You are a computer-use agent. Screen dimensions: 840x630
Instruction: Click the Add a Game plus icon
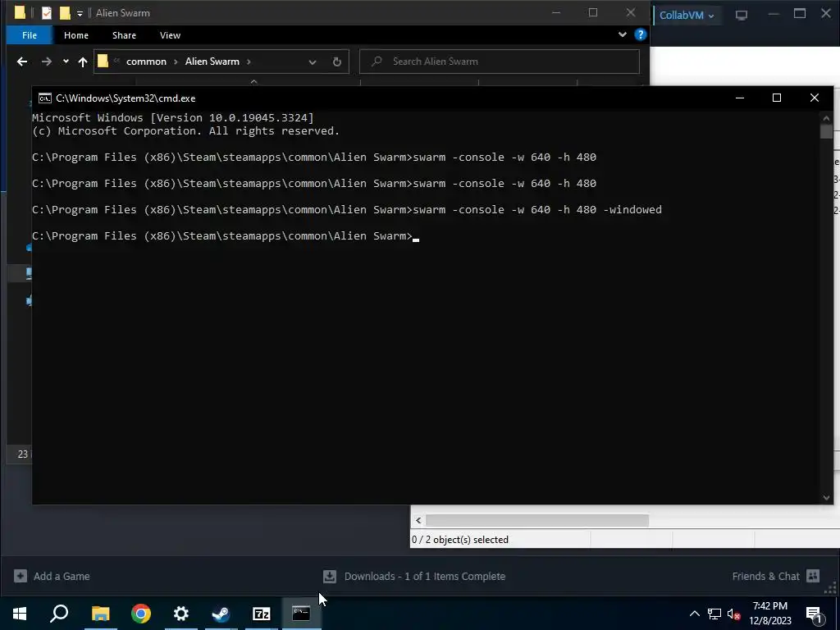tap(21, 576)
